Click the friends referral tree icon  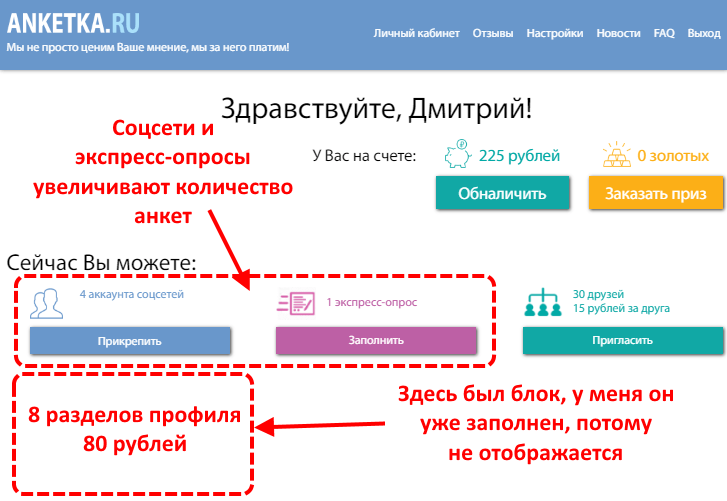(x=541, y=302)
